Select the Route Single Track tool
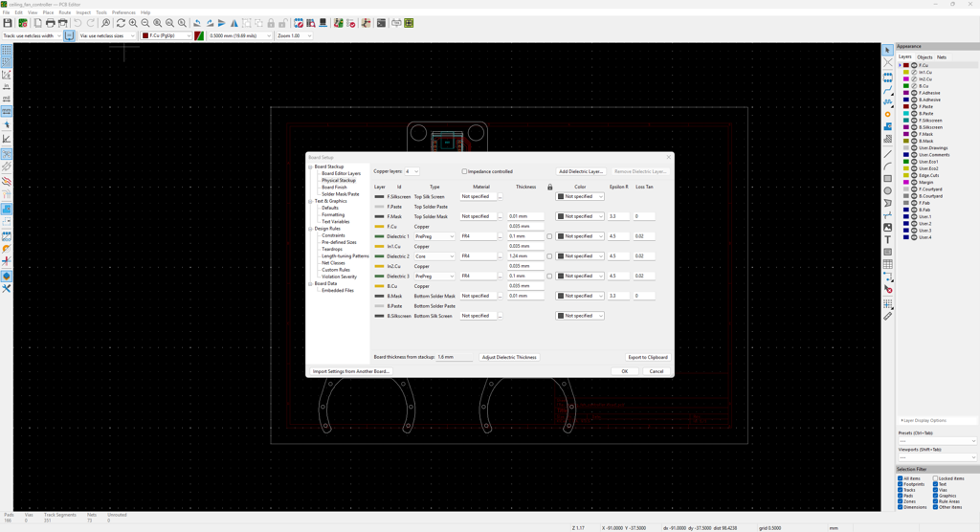The height and width of the screenshot is (532, 980). tap(887, 90)
